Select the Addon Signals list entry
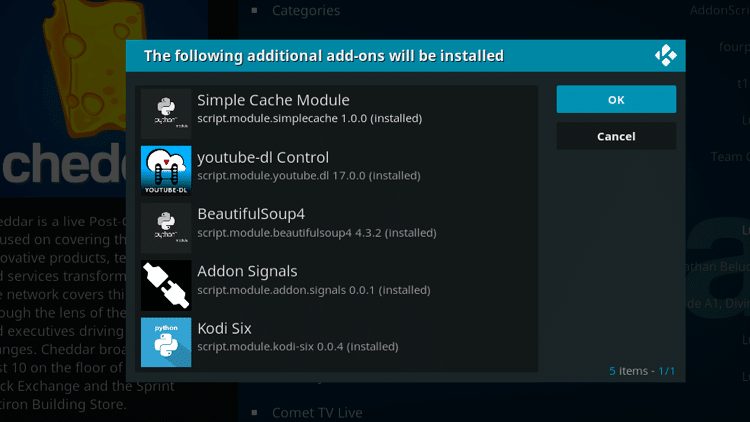 (x=337, y=285)
